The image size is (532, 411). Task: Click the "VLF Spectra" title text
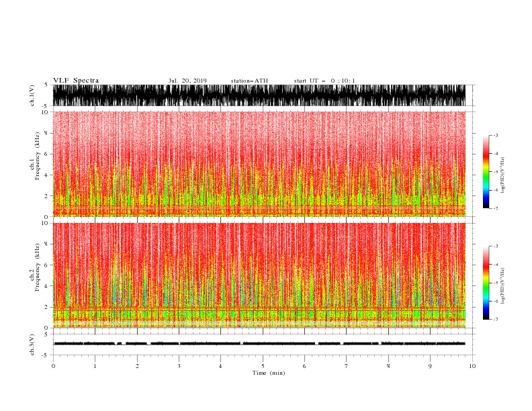(76, 81)
